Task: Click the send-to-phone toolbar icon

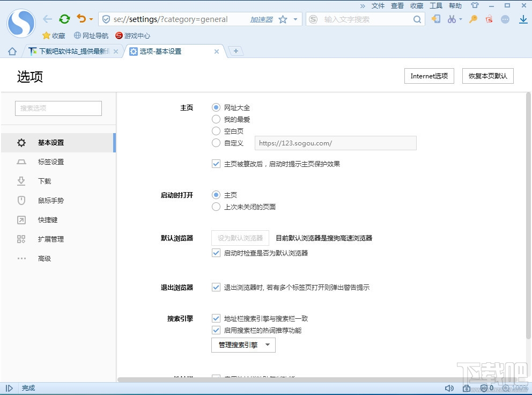Action: click(x=436, y=19)
